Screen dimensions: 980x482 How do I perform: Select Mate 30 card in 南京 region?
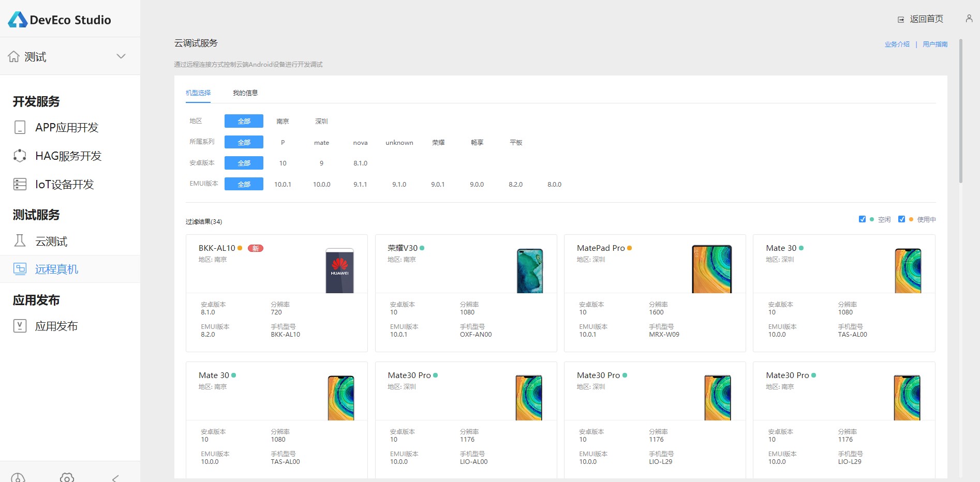(x=277, y=420)
